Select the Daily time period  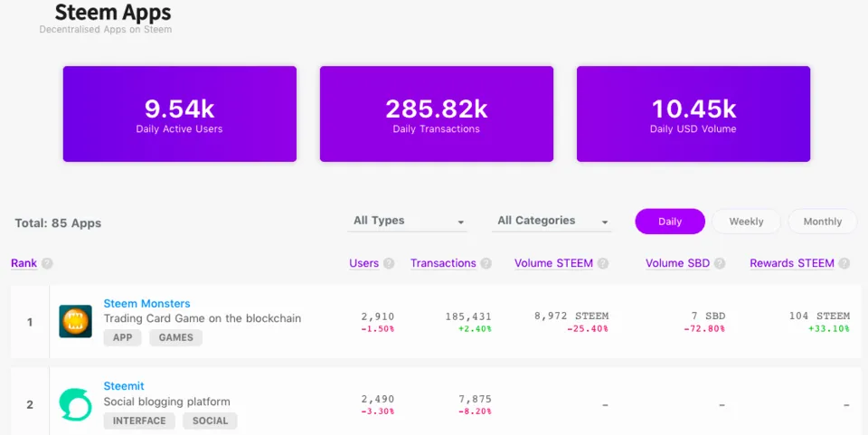tap(670, 222)
